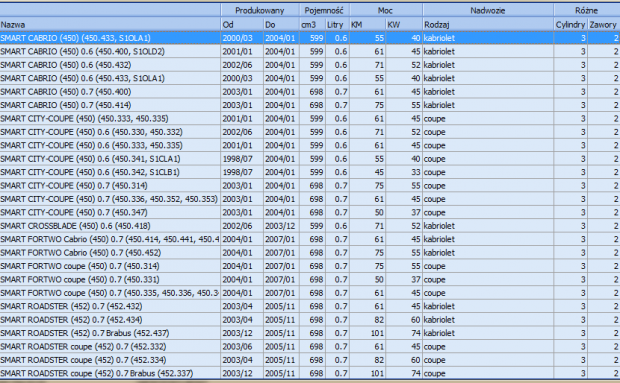Select SMART FORTWO Cabrio (450) 0.7 (450.452) row
620x383 pixels.
coord(310,253)
